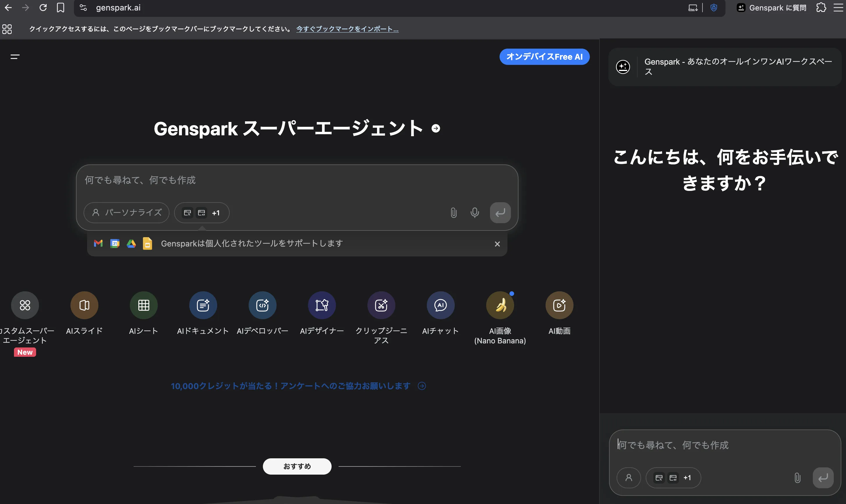Expand the おすすめ section
846x504 pixels.
tap(297, 466)
